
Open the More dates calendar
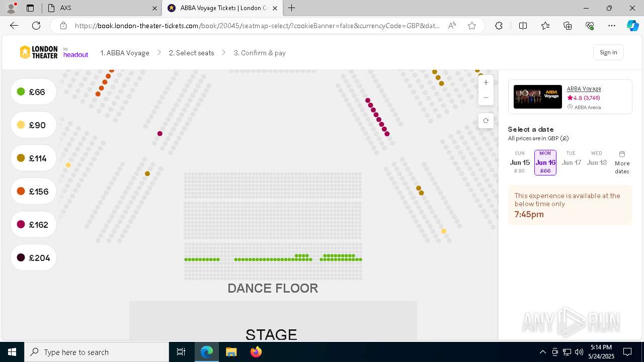point(622,162)
